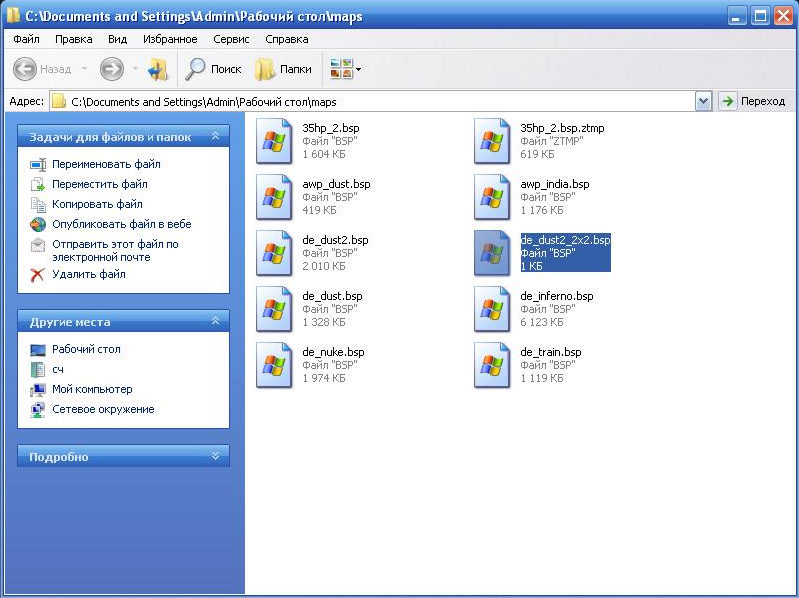Click Отправить этот файл по электронной почте
The image size is (799, 598).
[x=115, y=250]
